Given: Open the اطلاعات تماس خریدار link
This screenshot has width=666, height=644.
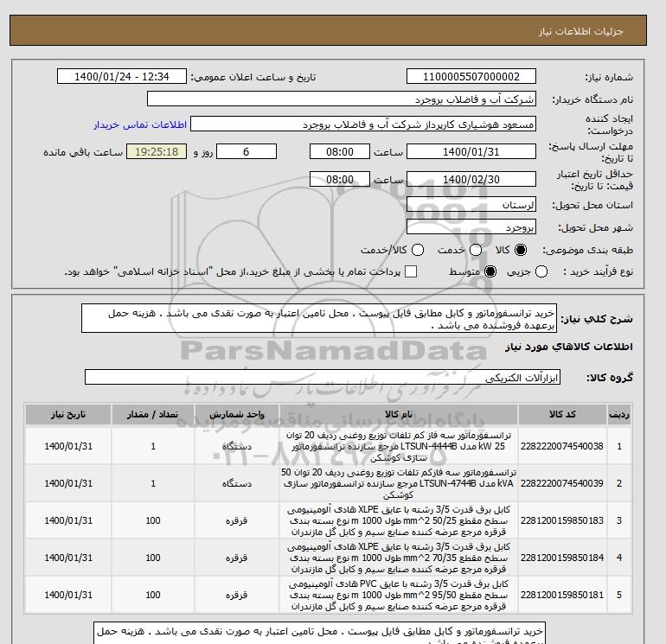Looking at the screenshot, I should tap(140, 124).
